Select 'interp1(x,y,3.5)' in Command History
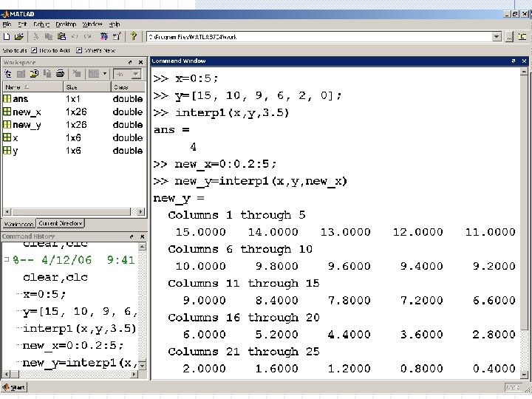 pos(79,328)
